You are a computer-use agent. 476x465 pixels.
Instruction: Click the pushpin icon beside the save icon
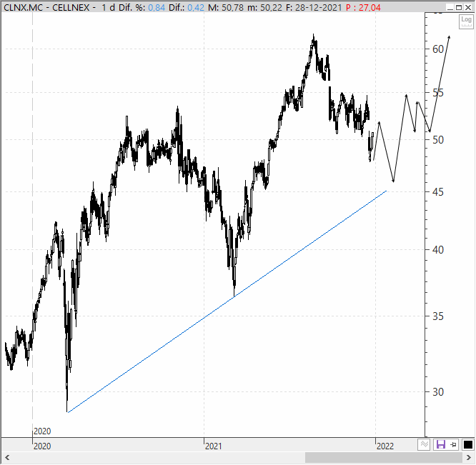pos(454,445)
